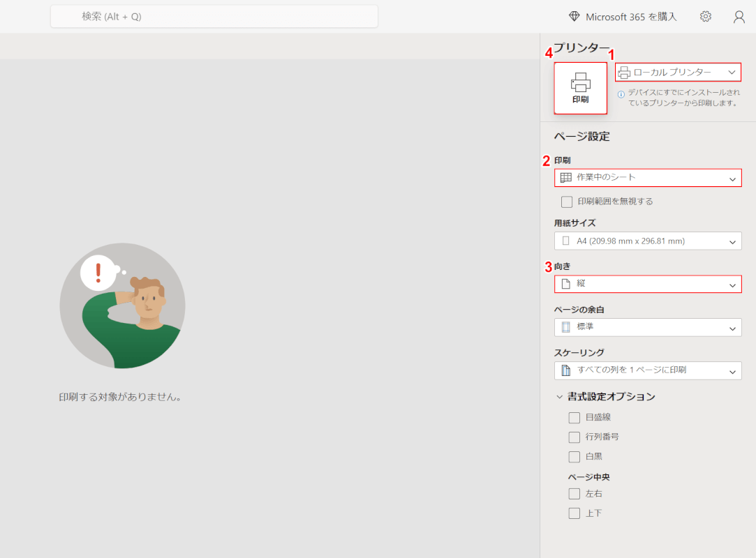Toggle the 目盛線 gridlines checkbox
Image resolution: width=756 pixels, height=558 pixels.
click(x=575, y=418)
